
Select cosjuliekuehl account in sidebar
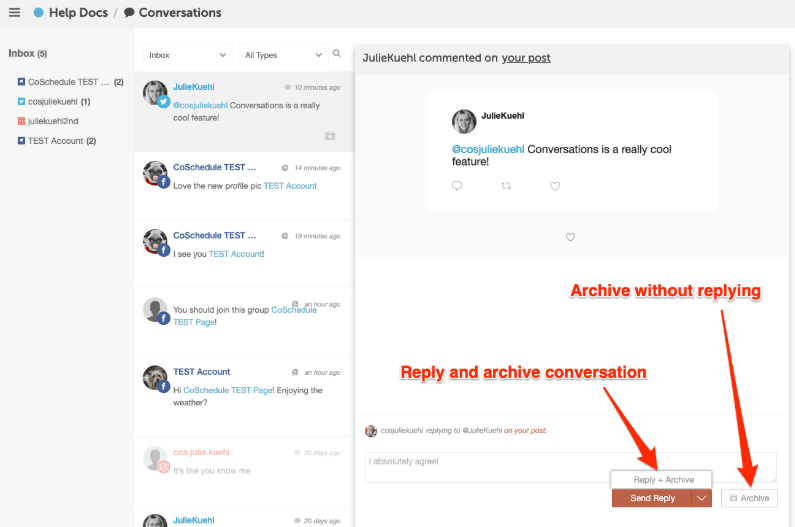pyautogui.click(x=54, y=101)
